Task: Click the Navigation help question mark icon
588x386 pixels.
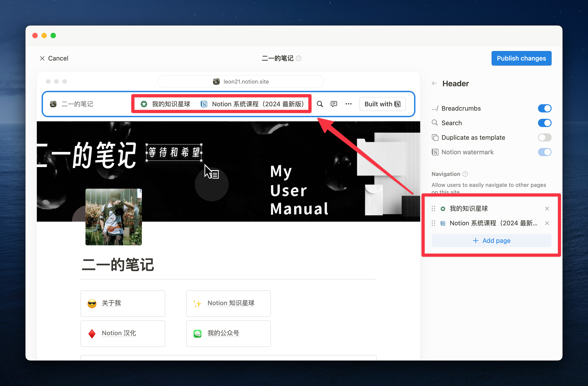Action: (x=465, y=174)
